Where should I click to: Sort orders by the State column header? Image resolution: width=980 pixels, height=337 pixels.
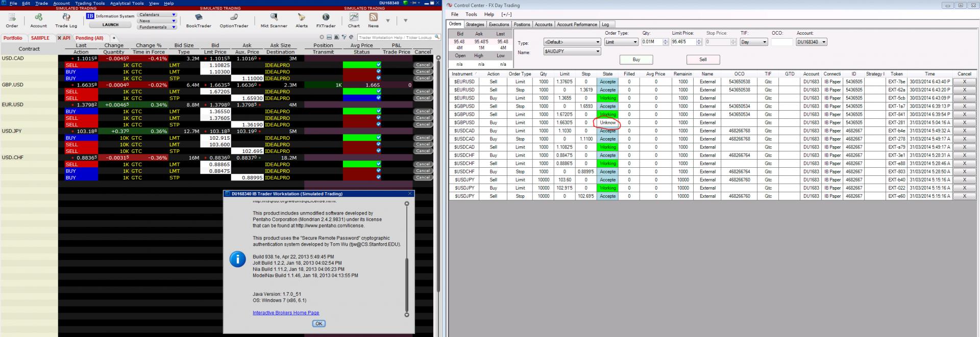pos(607,74)
